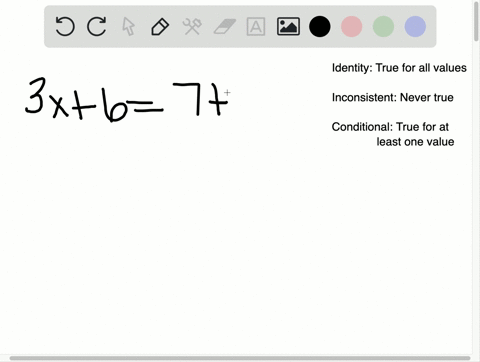Click the handwritten number 7
The image size is (480, 362).
tap(187, 99)
